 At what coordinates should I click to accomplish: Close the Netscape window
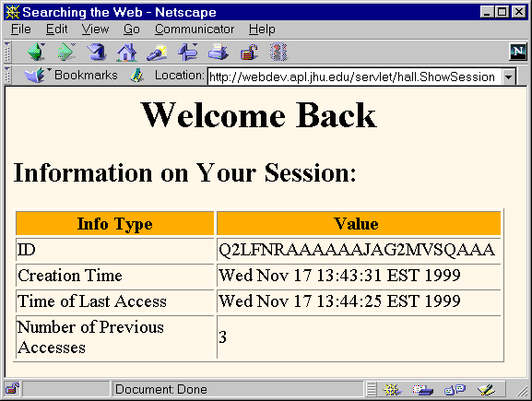tap(518, 12)
